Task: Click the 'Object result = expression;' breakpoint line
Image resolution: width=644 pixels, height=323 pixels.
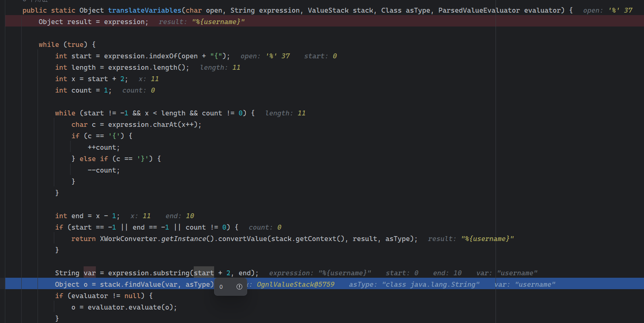Action: pyautogui.click(x=325, y=22)
